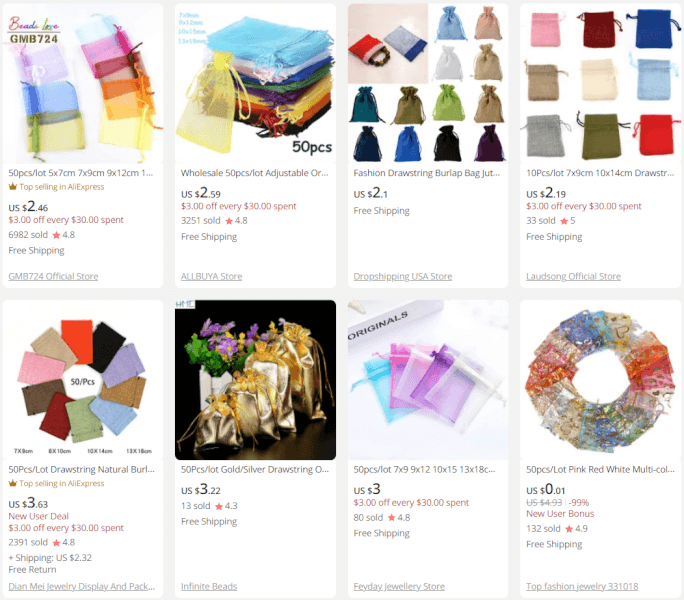This screenshot has height=600, width=684.
Task: Click the crown icon on the GMB724 product card
Action: coord(13,187)
